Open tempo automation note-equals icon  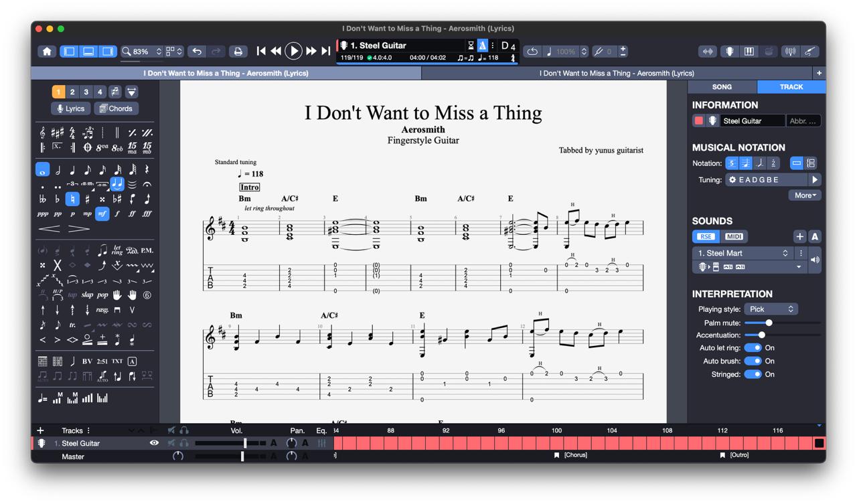click(42, 398)
